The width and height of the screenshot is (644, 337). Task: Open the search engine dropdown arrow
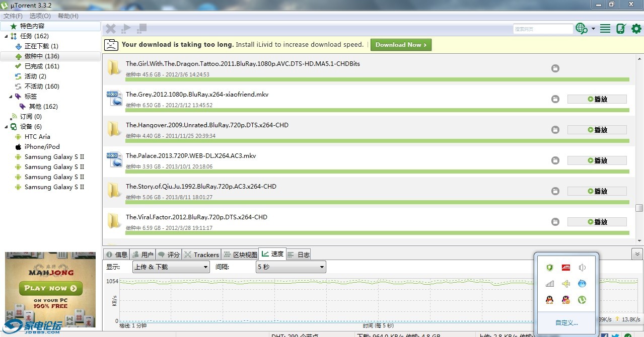click(593, 29)
